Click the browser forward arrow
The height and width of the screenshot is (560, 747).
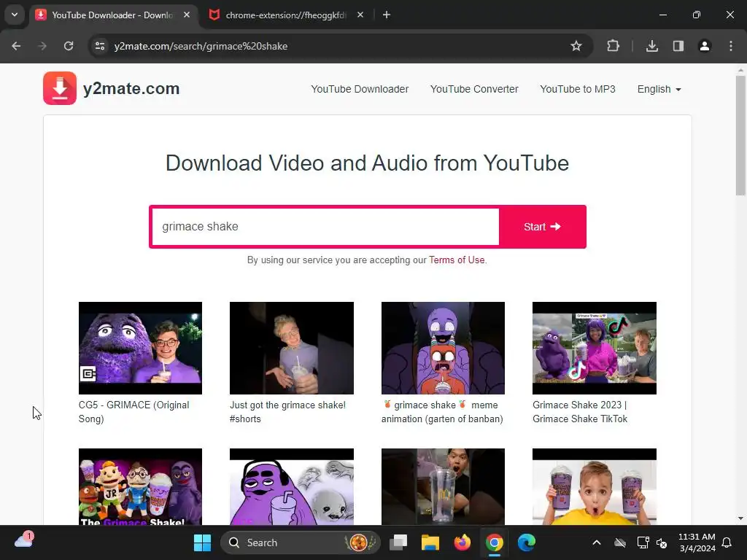pyautogui.click(x=42, y=46)
